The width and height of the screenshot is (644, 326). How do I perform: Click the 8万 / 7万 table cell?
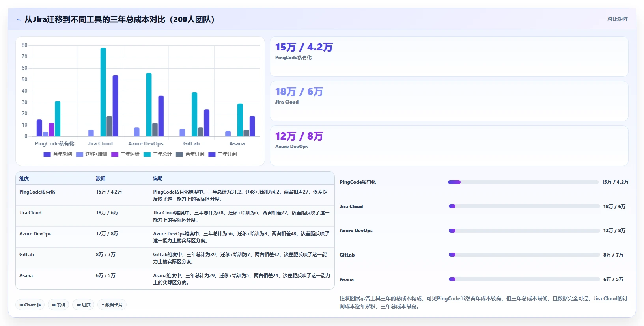click(106, 255)
